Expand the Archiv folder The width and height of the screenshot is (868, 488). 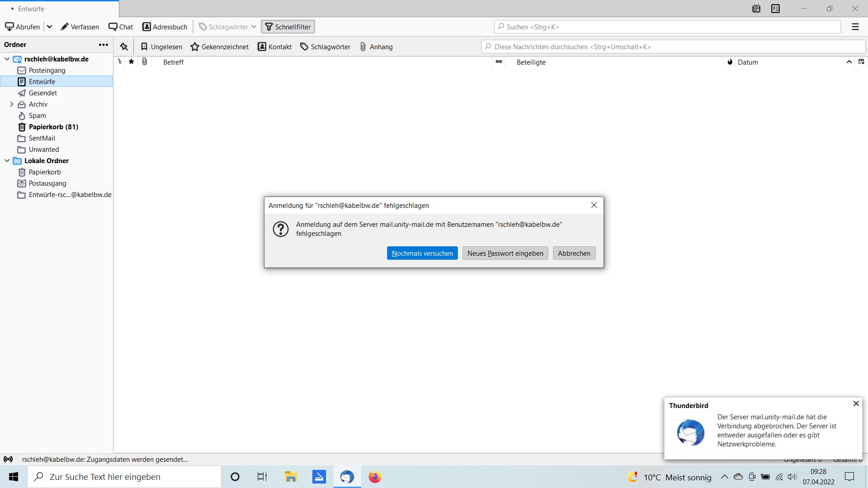12,104
